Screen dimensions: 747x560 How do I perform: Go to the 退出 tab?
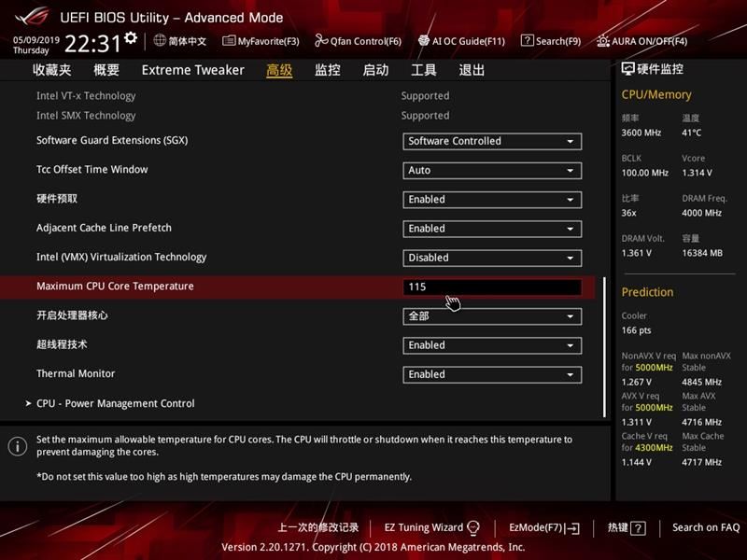[x=472, y=70]
